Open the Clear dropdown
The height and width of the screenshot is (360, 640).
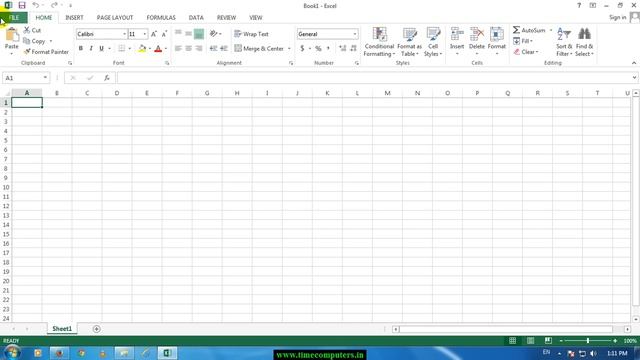(x=526, y=52)
